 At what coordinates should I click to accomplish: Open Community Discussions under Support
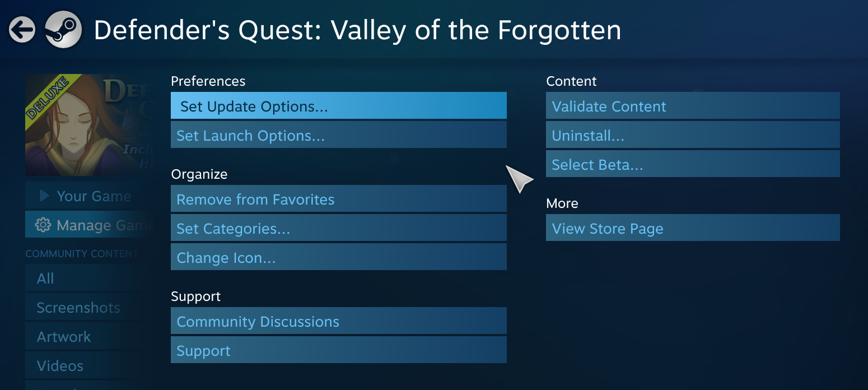click(338, 321)
